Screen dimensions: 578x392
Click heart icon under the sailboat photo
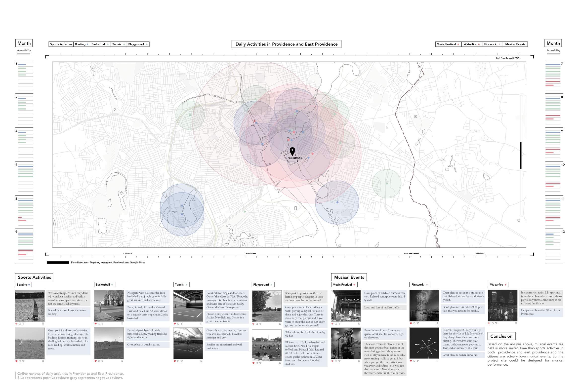[x=16, y=324]
